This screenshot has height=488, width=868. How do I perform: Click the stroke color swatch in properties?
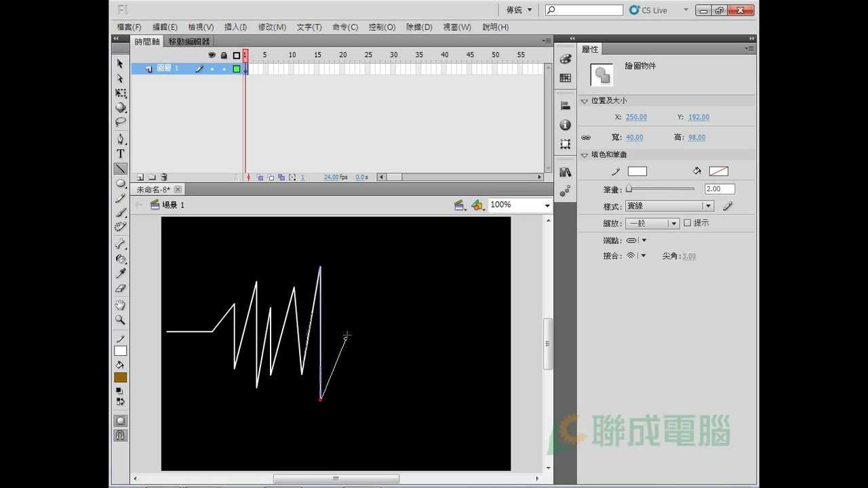[x=637, y=171]
